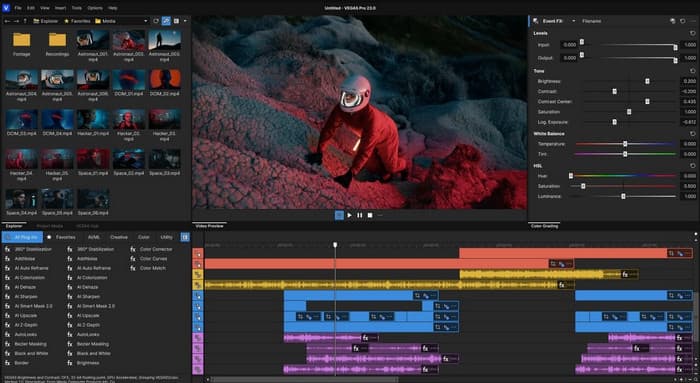Reset the HSL section

coord(692,166)
